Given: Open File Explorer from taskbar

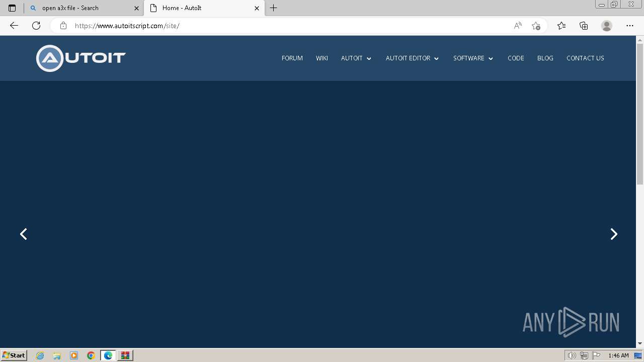Looking at the screenshot, I should (x=57, y=355).
